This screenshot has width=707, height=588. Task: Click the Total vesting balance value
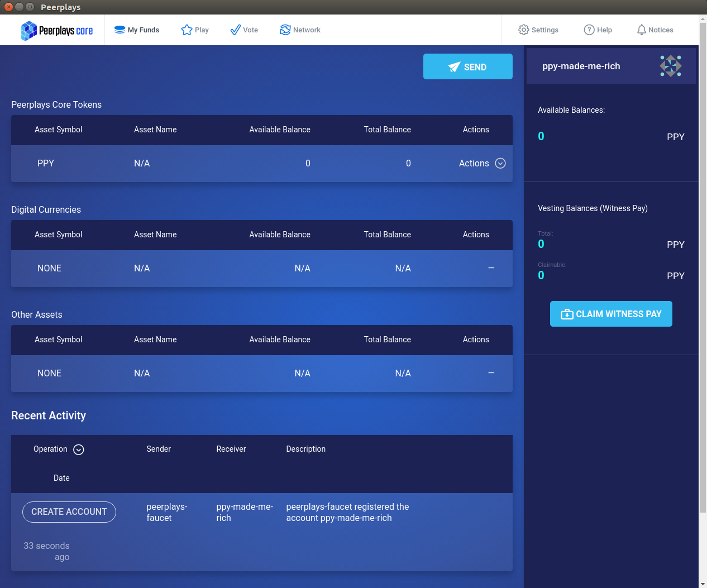(x=541, y=244)
